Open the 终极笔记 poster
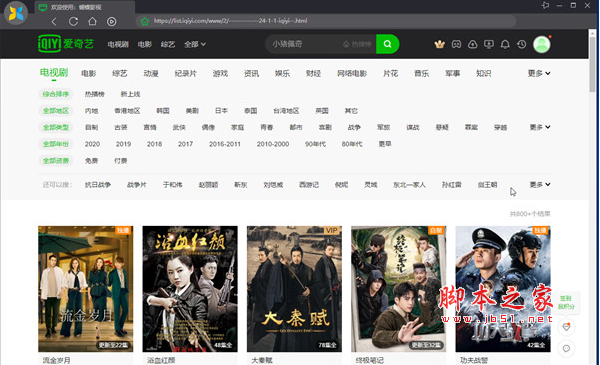The height and width of the screenshot is (365, 600). 399,289
